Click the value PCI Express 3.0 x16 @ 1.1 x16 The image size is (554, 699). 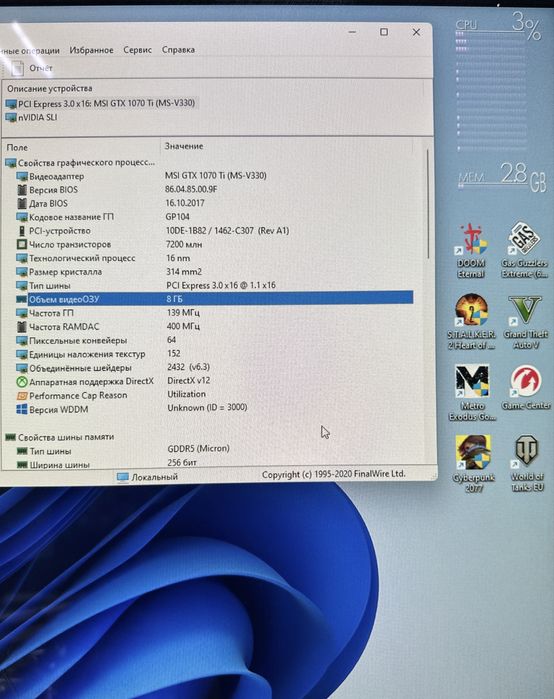pos(221,285)
